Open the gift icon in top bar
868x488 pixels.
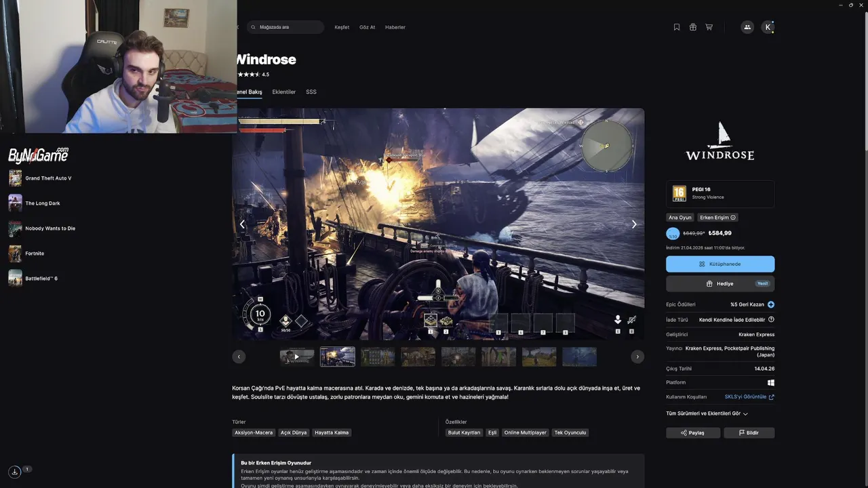(693, 27)
